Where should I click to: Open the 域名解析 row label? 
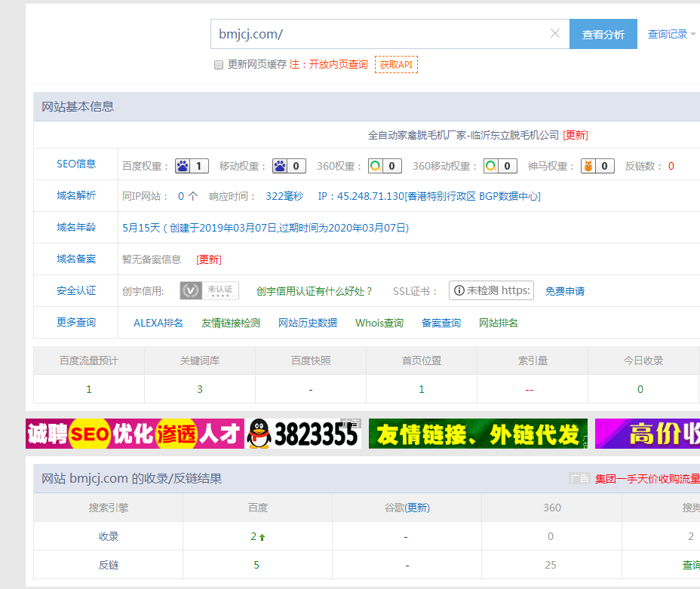click(76, 195)
